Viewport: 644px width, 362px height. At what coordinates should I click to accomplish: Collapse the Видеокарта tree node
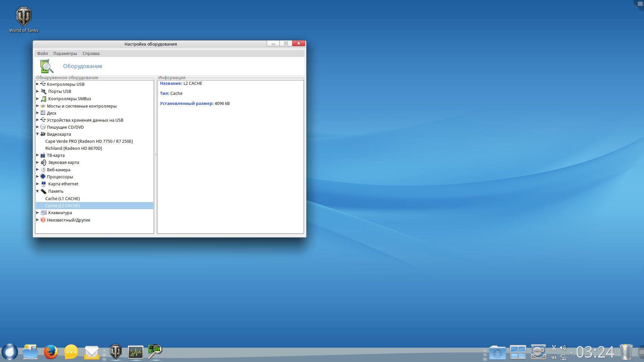[x=38, y=134]
